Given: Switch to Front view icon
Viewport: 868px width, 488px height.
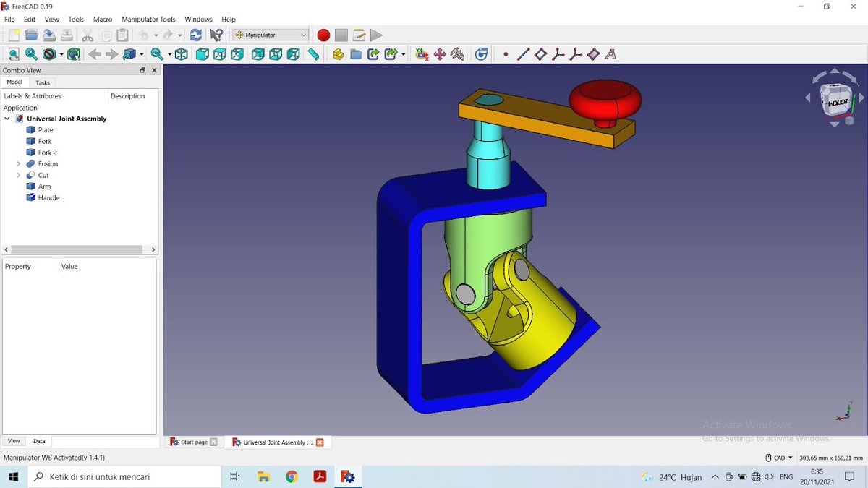Looking at the screenshot, I should pyautogui.click(x=203, y=54).
